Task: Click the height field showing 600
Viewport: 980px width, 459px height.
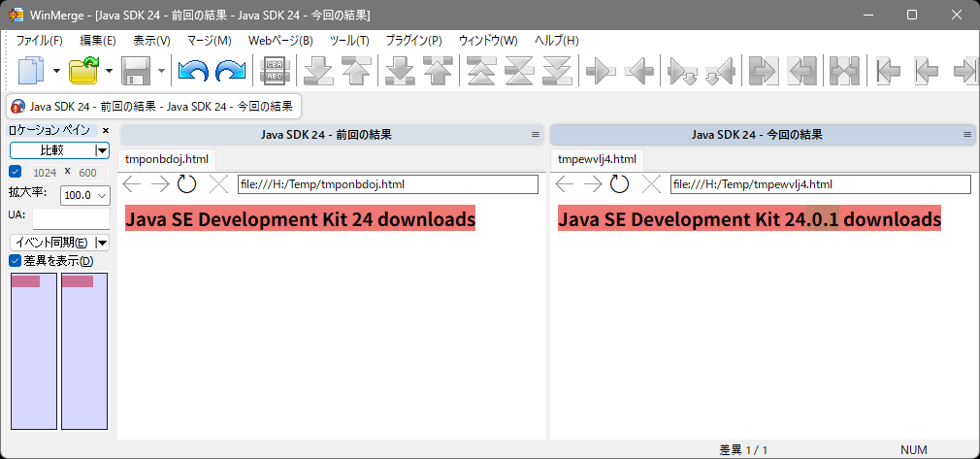Action: pyautogui.click(x=92, y=173)
